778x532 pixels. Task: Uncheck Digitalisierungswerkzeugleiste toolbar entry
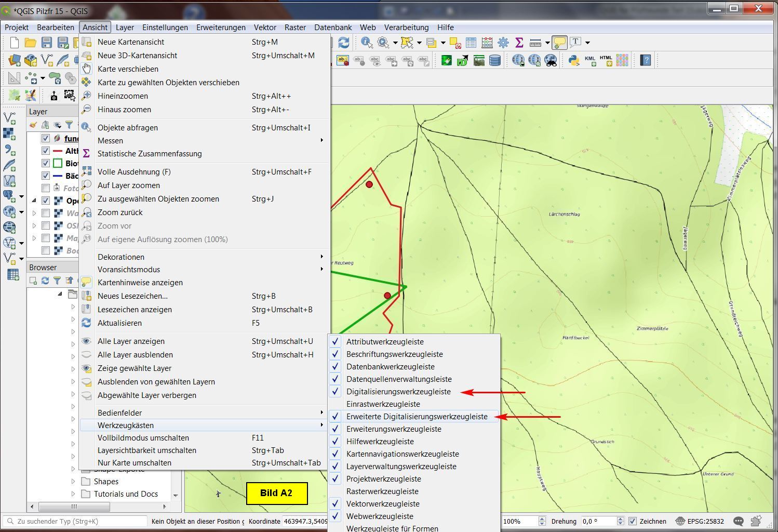[398, 392]
